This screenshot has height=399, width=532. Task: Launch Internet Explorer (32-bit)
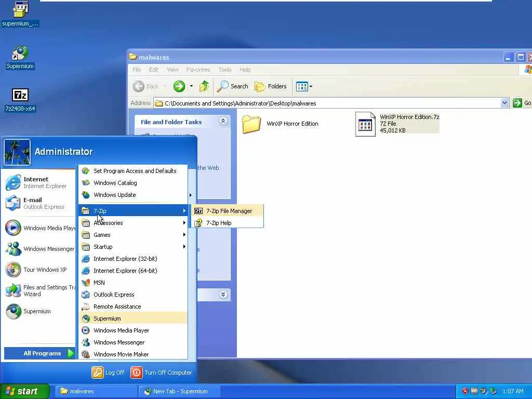click(133, 259)
